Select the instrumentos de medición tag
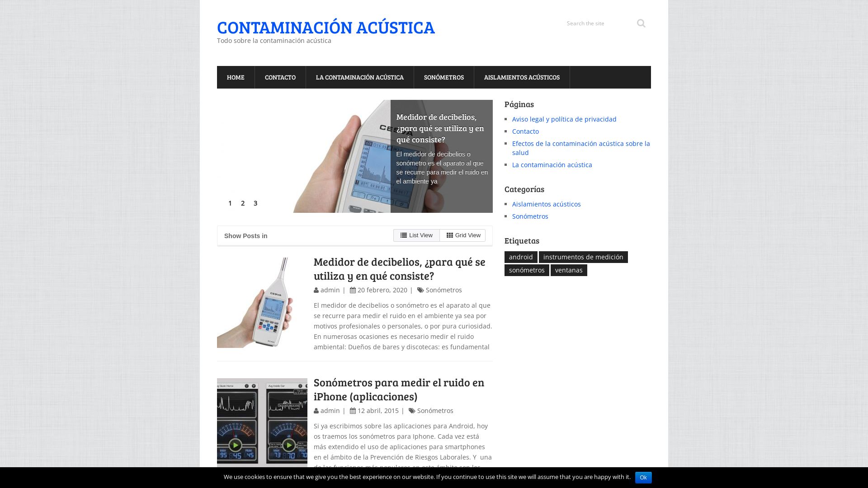868x488 pixels. pos(583,257)
